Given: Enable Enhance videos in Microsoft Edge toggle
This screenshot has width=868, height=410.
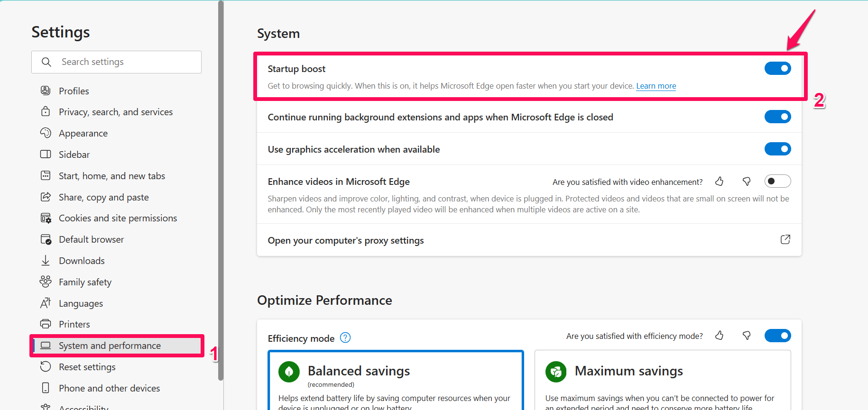Looking at the screenshot, I should click(778, 181).
